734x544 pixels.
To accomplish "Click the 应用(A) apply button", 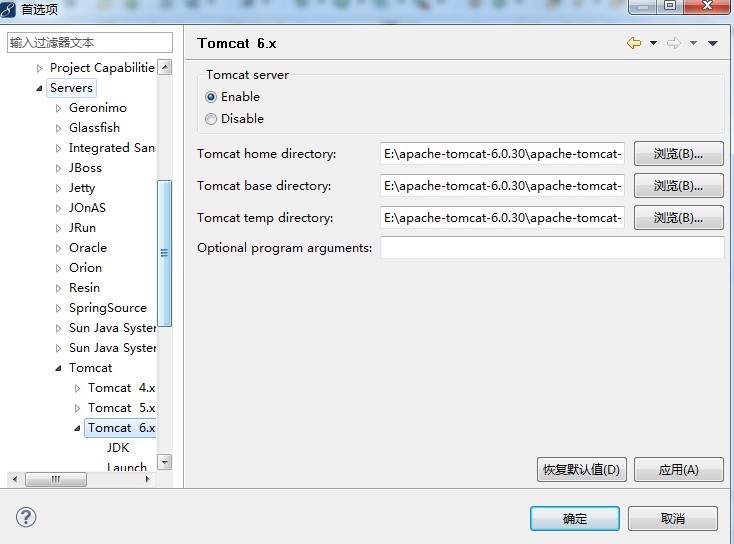I will 679,470.
